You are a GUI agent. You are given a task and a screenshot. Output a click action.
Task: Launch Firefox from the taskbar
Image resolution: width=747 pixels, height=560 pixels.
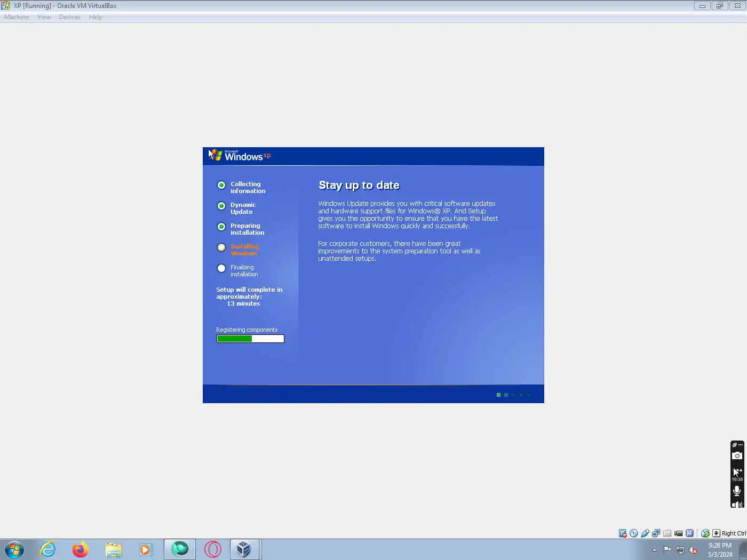coord(81,549)
